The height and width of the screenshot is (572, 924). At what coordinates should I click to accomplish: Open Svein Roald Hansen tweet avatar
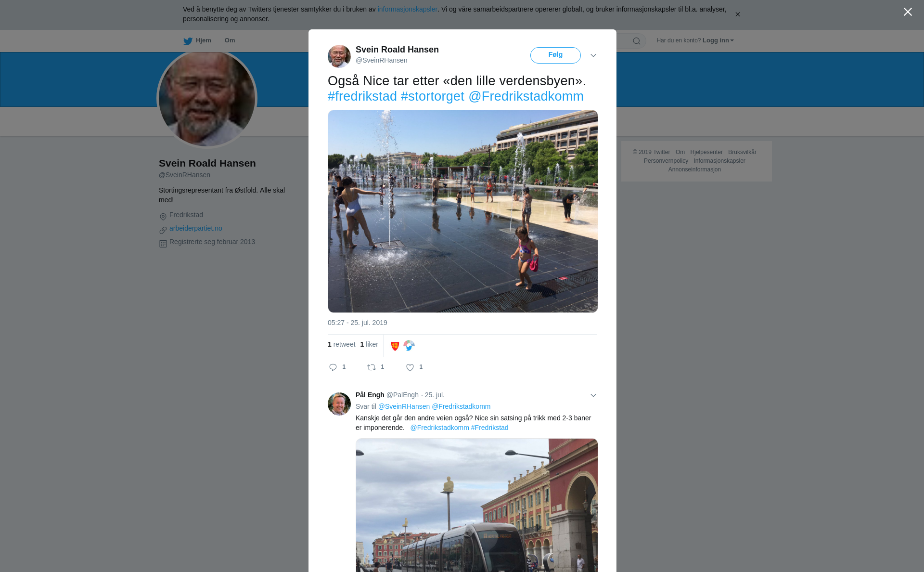pos(339,56)
